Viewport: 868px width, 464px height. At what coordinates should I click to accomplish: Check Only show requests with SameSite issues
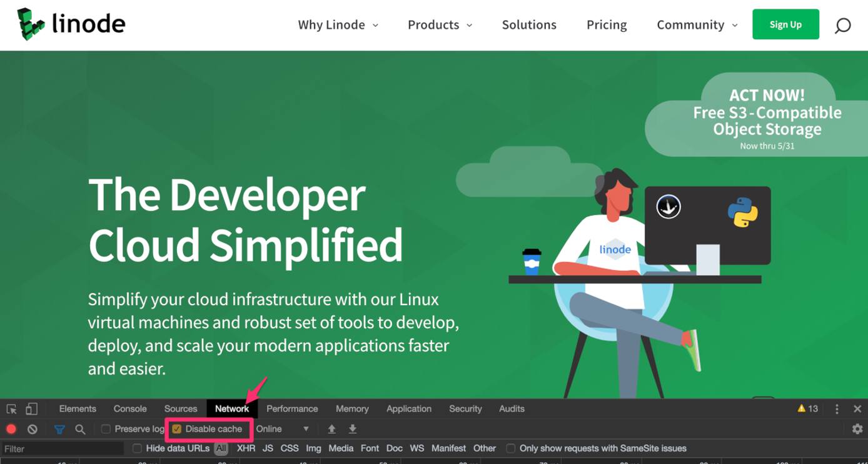510,448
